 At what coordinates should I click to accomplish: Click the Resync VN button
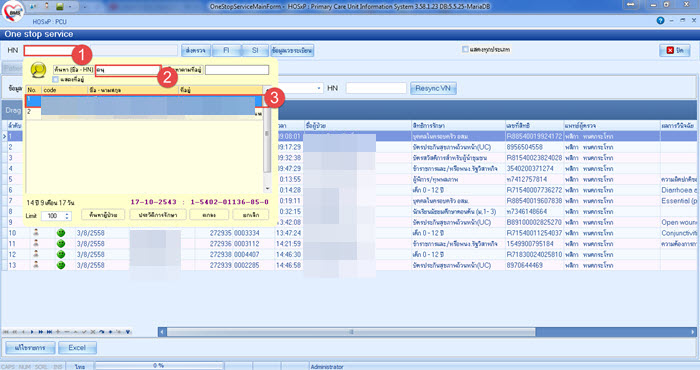tap(433, 88)
